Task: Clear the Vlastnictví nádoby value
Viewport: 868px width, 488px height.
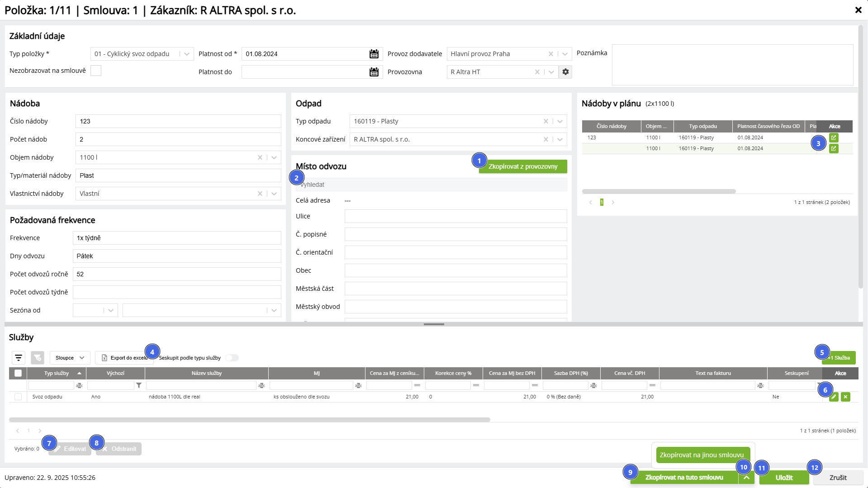Action: (x=260, y=194)
